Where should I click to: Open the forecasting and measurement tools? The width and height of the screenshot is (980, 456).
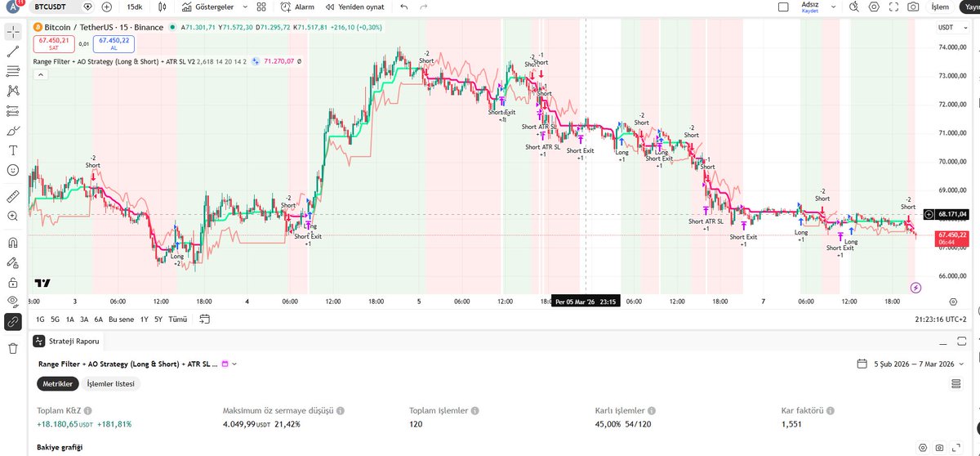pyautogui.click(x=12, y=110)
